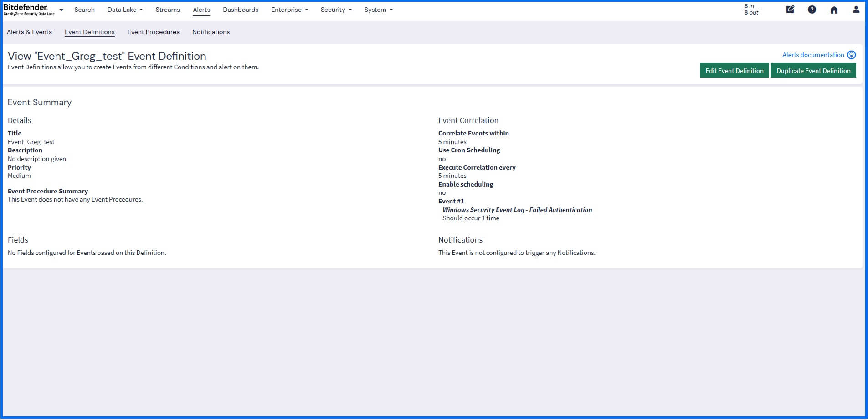Viewport: 868px width, 420px height.
Task: Open the help question mark icon
Action: tap(812, 10)
